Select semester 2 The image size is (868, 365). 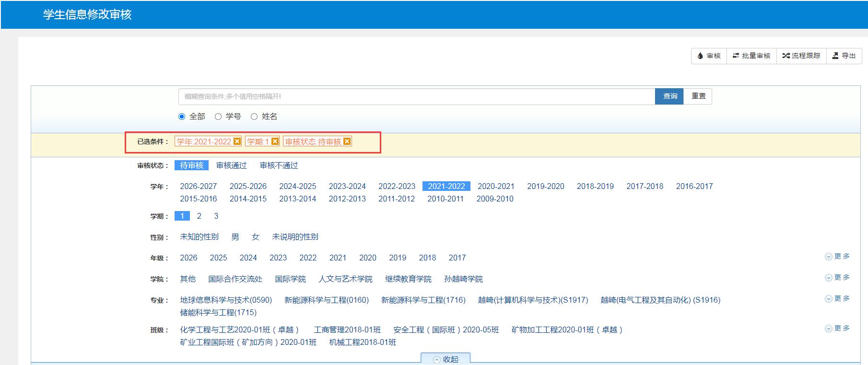(199, 216)
